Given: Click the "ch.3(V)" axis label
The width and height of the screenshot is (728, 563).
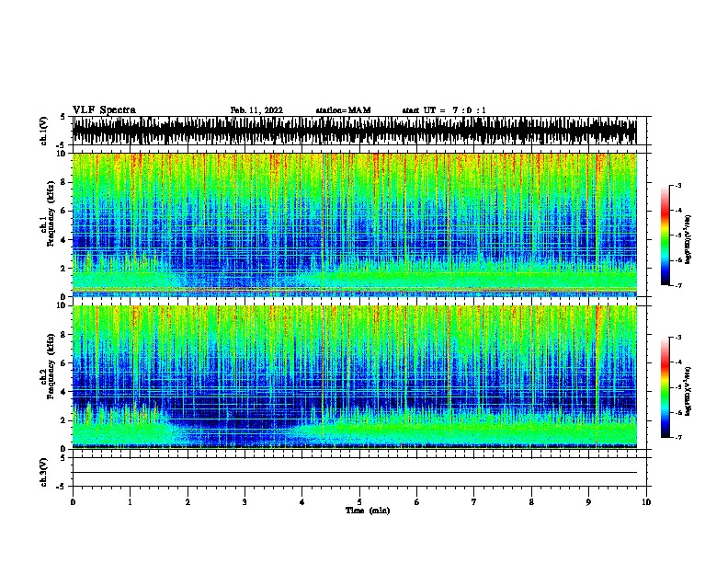Looking at the screenshot, I should click(x=44, y=472).
